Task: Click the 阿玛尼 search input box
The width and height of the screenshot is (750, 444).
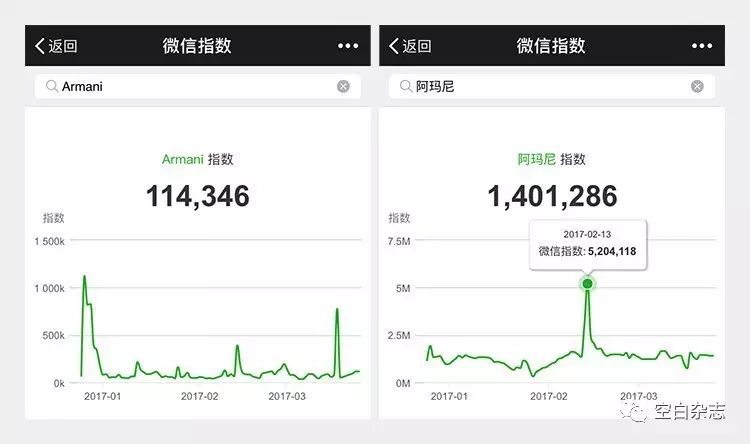Action: (x=551, y=86)
